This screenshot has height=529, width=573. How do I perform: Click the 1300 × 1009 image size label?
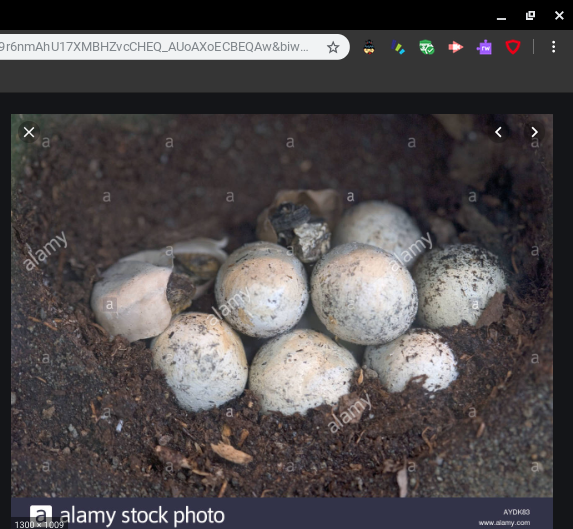coord(39,524)
